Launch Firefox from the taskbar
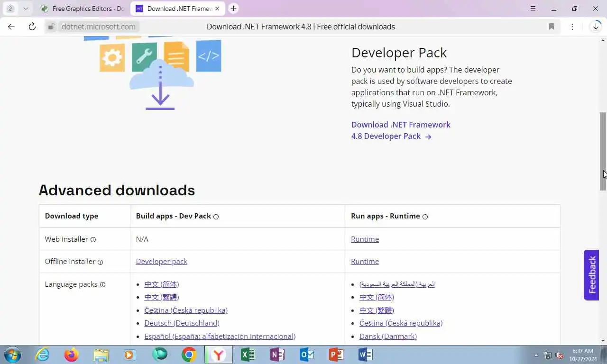The height and width of the screenshot is (364, 607). [72, 355]
